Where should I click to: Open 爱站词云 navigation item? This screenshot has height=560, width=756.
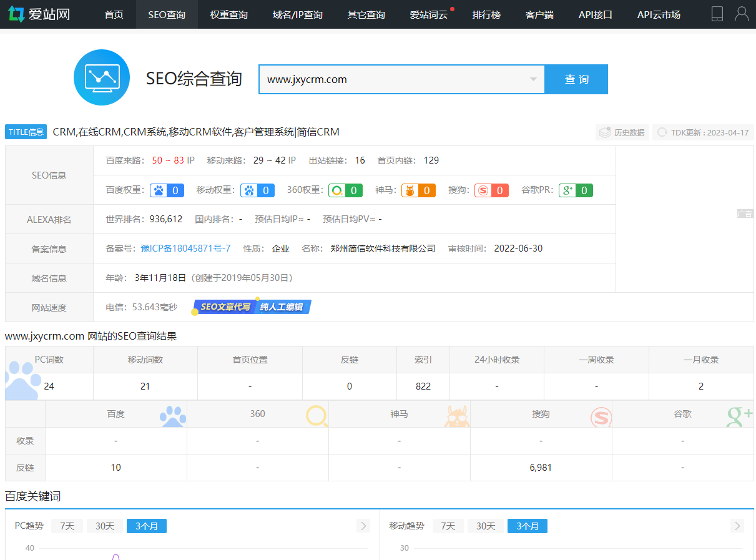tap(429, 14)
